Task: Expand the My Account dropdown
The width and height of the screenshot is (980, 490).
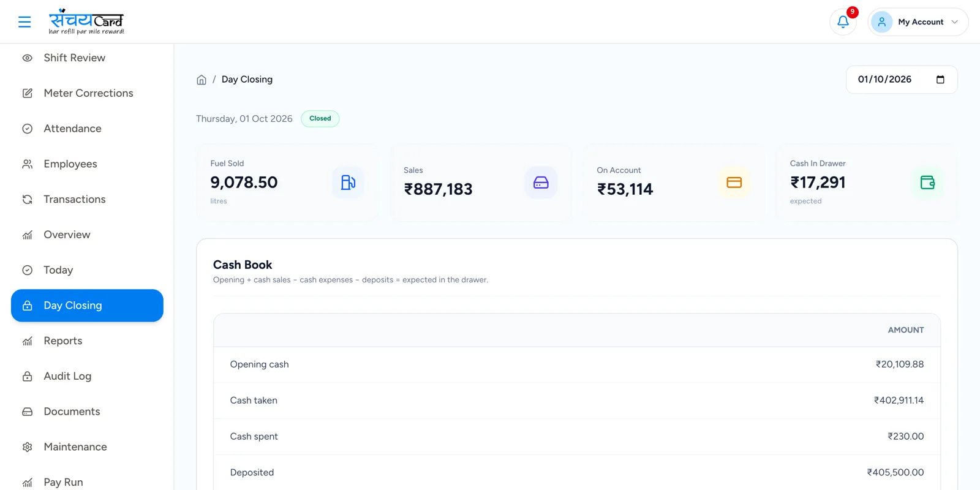Action: [918, 22]
